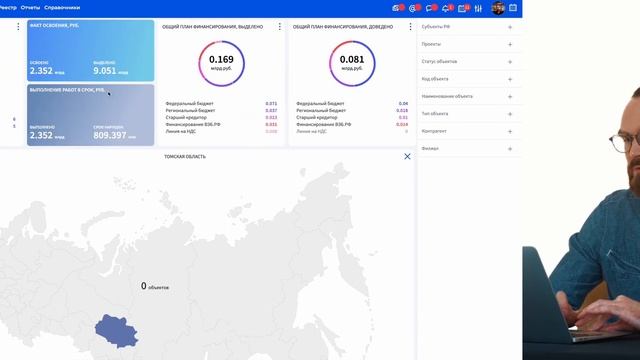
Task: Open kebab menu of the cut-off leftmost card
Action: [x=18, y=27]
